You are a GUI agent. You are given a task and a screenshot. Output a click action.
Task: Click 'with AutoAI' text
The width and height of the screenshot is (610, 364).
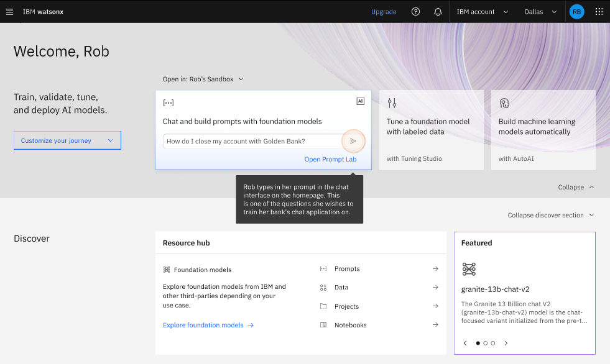516,158
